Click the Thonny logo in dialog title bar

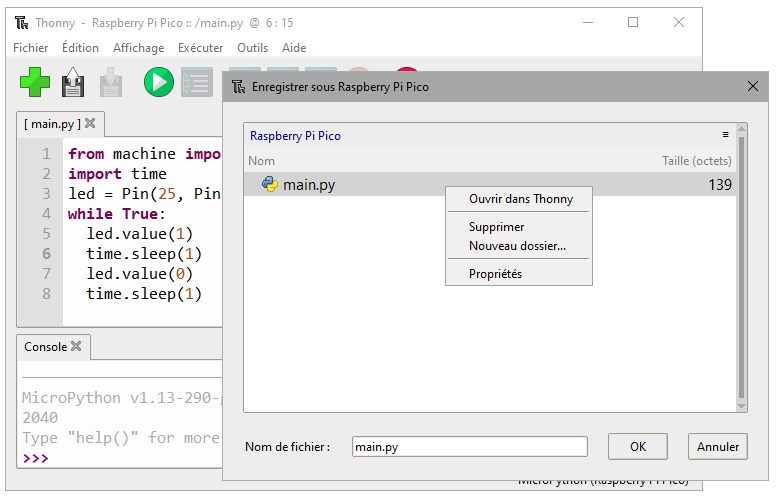[239, 87]
